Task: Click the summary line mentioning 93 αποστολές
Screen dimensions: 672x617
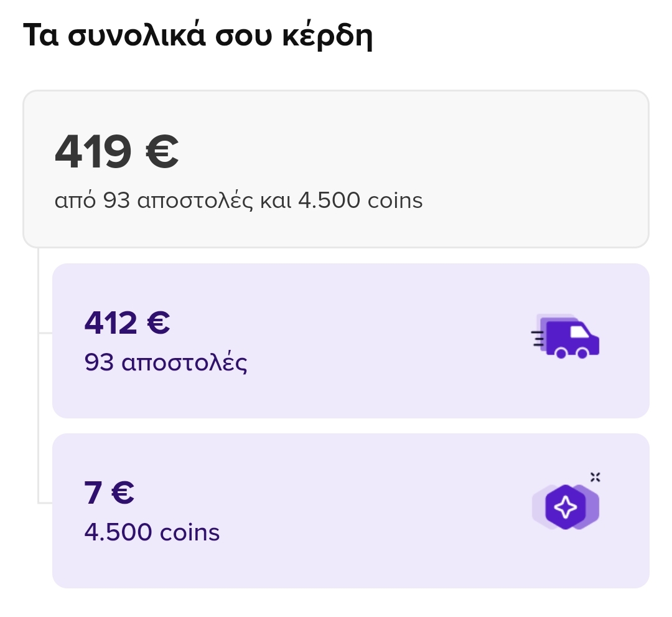Action: pyautogui.click(x=239, y=200)
